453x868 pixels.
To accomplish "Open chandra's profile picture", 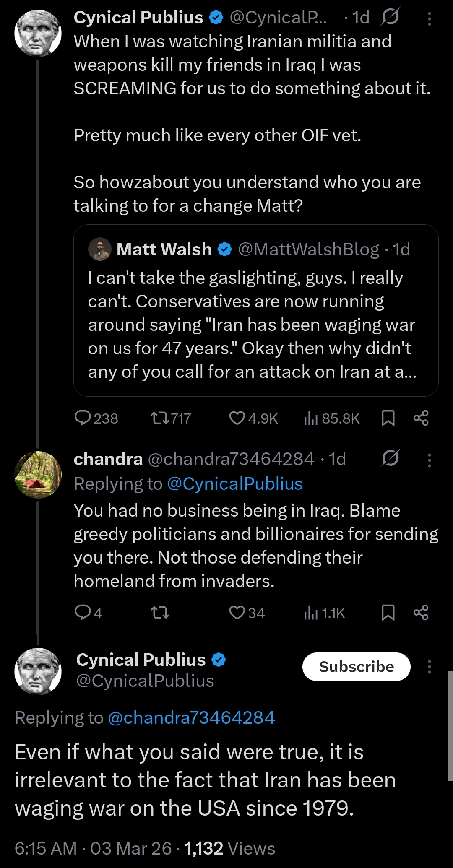I will click(38, 475).
